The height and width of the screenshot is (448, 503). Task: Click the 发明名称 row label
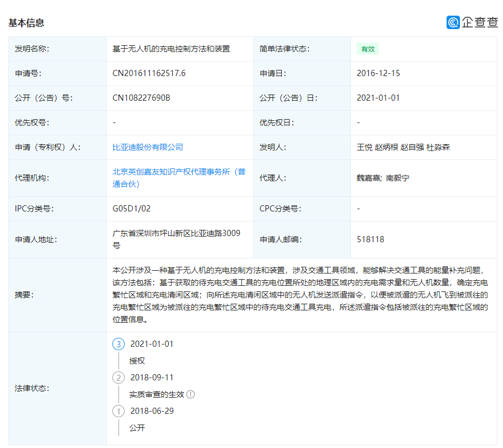[x=34, y=49]
